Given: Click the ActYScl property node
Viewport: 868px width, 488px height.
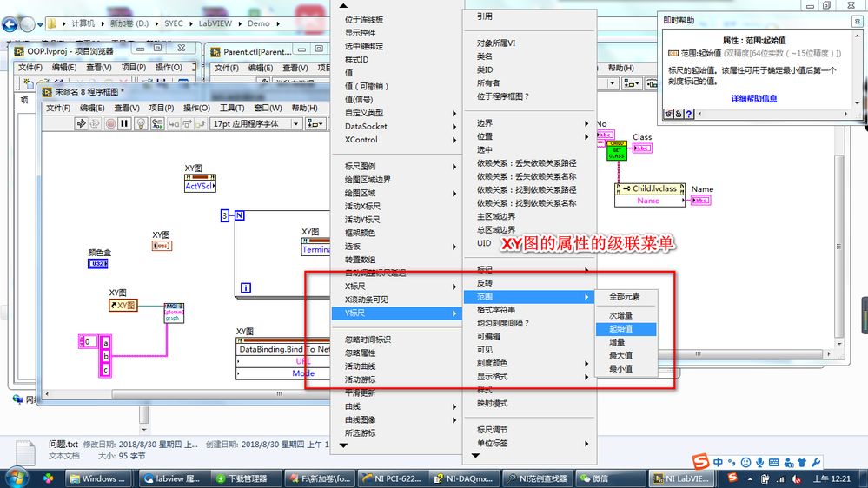Looking at the screenshot, I should point(200,183).
